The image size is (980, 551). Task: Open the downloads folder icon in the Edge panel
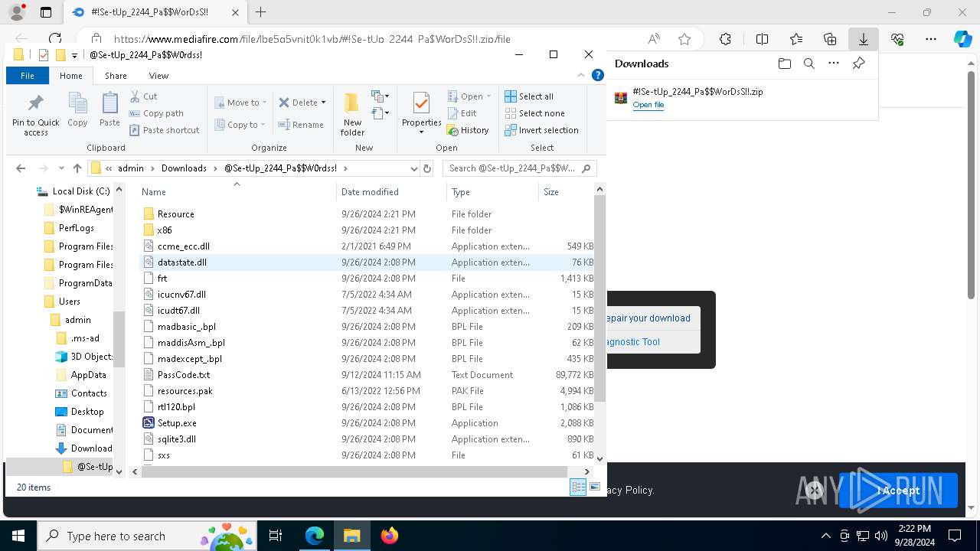pos(784,64)
